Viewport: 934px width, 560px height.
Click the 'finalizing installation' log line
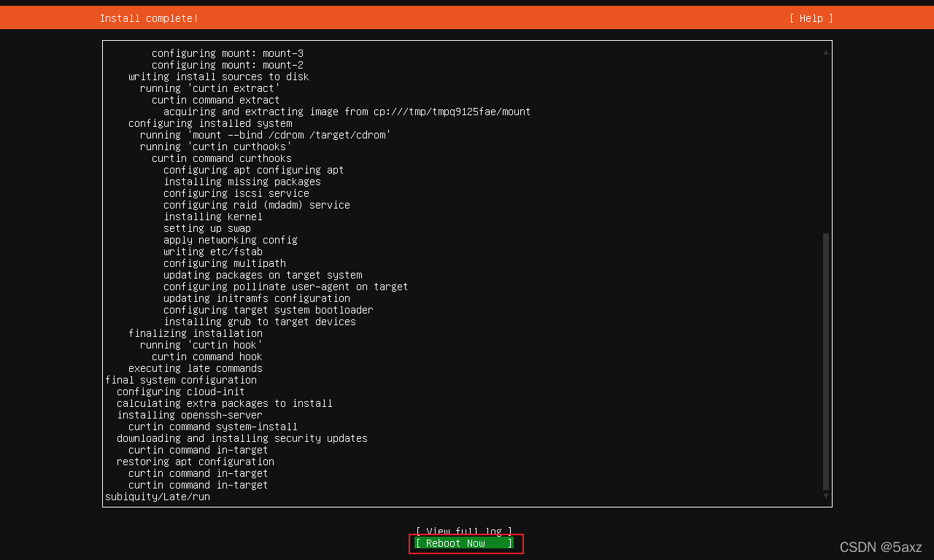(196, 333)
